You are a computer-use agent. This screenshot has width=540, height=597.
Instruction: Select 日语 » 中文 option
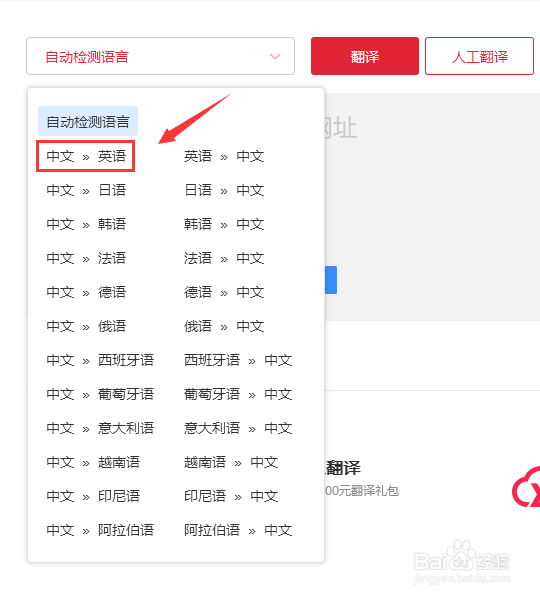coord(224,190)
